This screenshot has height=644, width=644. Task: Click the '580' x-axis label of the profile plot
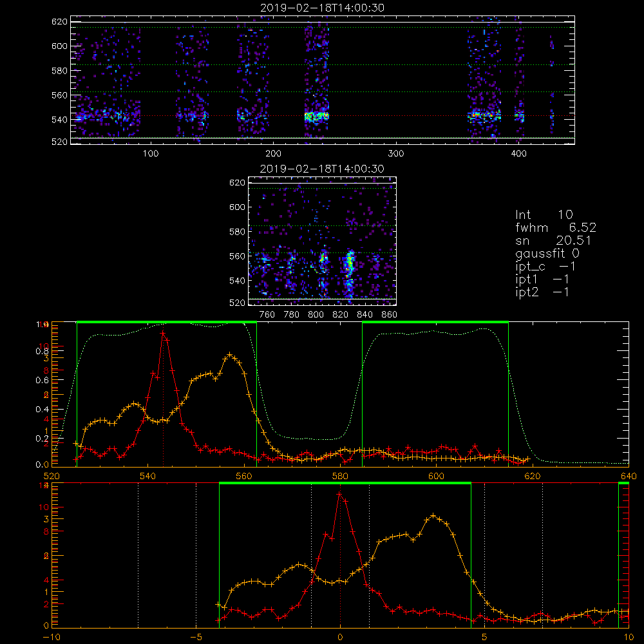pos(340,477)
